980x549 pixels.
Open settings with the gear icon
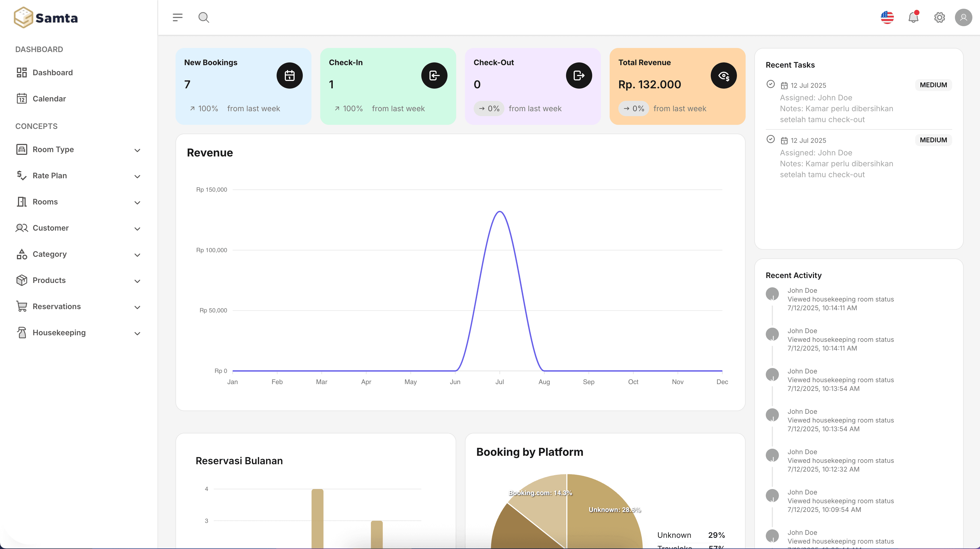click(x=939, y=17)
